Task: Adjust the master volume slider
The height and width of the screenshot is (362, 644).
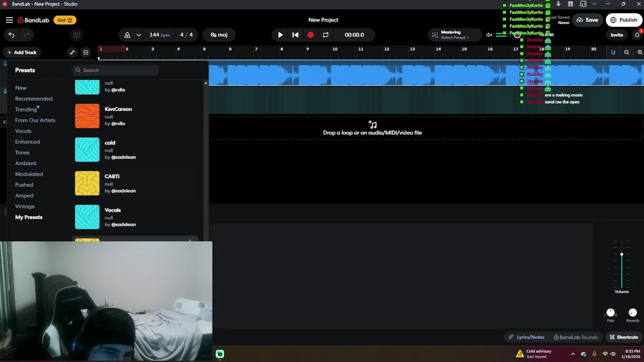Action: [x=517, y=35]
